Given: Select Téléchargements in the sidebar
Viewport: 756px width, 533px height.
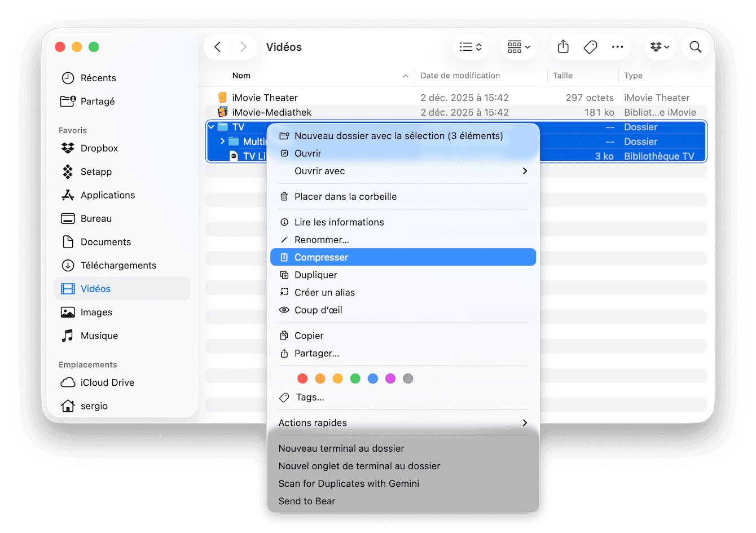Looking at the screenshot, I should pos(118,266).
